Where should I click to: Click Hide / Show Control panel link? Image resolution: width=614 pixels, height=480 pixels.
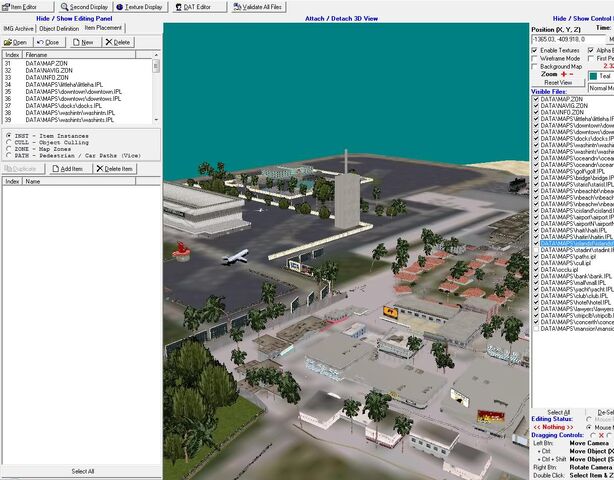[x=583, y=18]
